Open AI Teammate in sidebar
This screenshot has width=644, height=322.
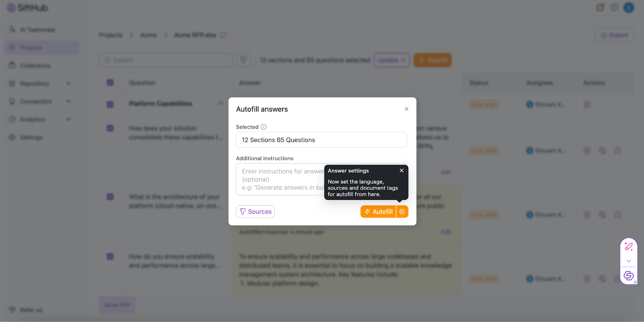click(37, 30)
